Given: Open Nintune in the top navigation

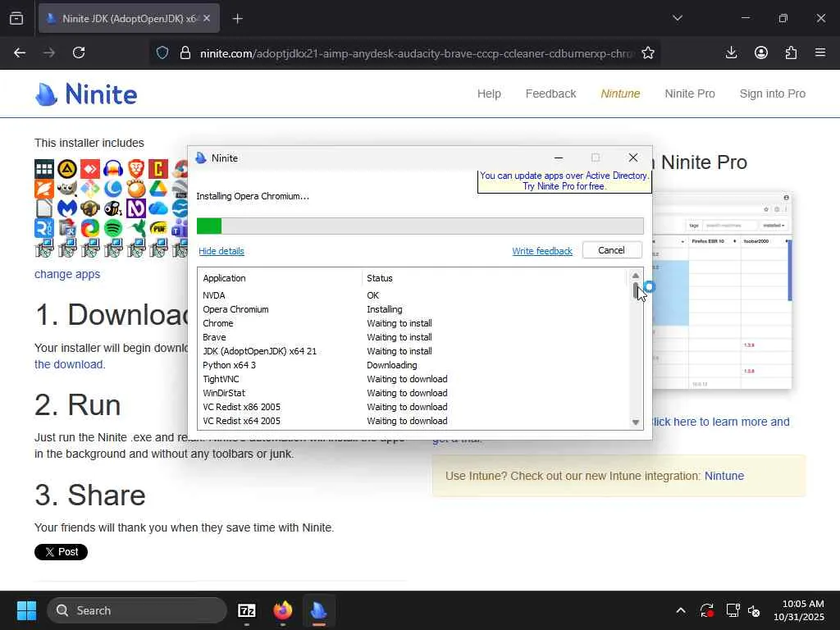Looking at the screenshot, I should pos(620,94).
